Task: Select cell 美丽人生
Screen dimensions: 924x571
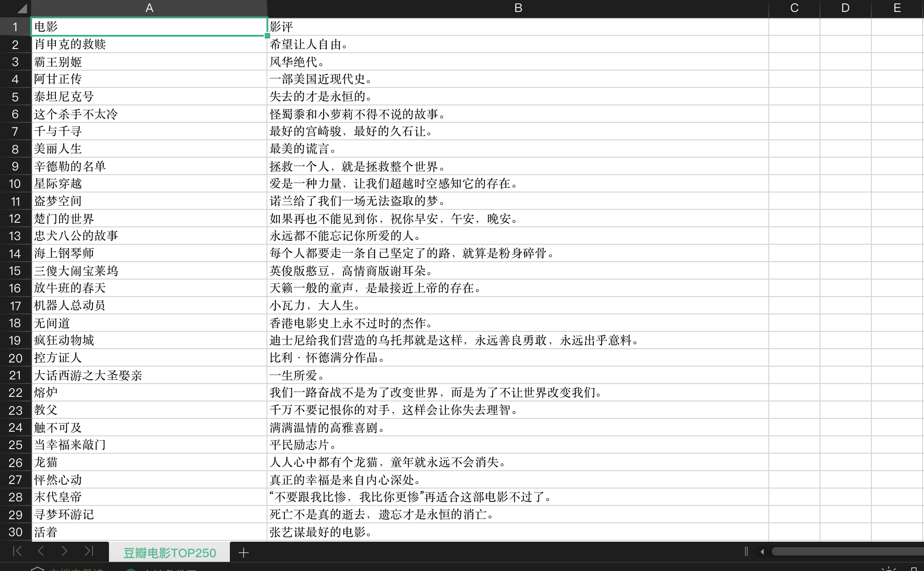Action: (x=149, y=149)
